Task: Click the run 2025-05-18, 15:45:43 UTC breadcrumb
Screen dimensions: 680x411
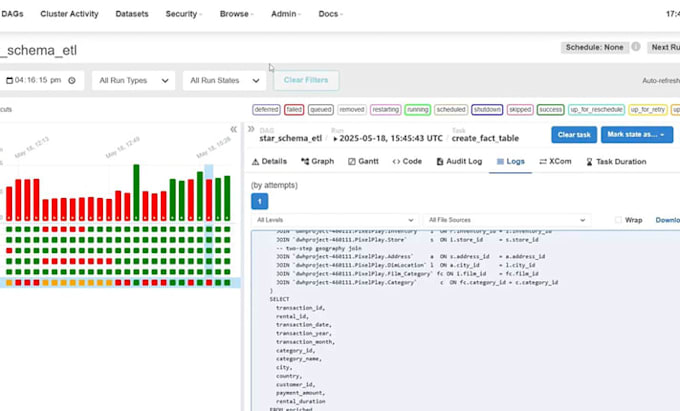Action: tap(388, 138)
